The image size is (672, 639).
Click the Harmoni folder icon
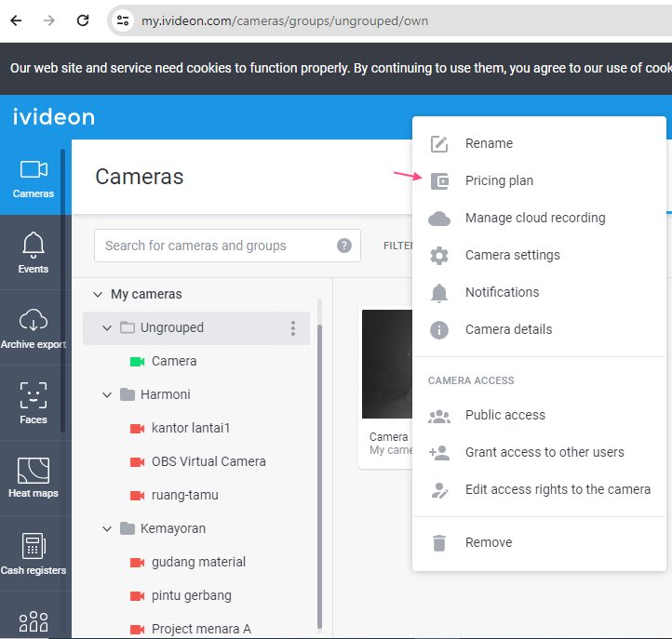point(128,394)
